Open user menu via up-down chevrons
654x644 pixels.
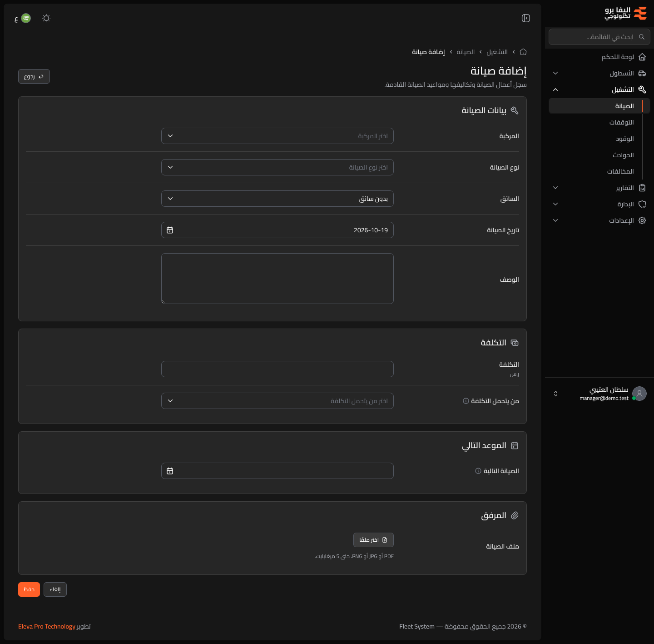(x=555, y=394)
